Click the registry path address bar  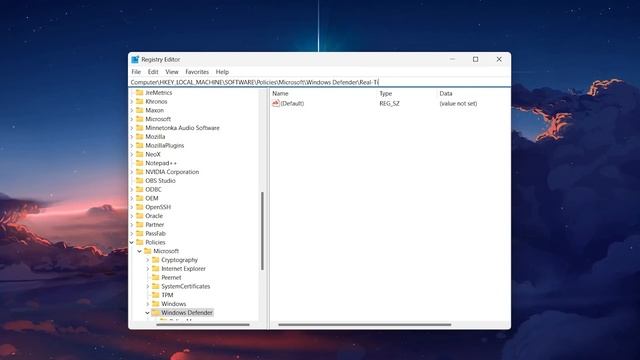pos(320,82)
